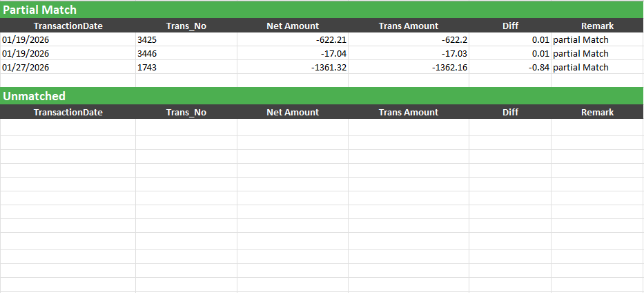Click the Net Amount cell -622.21
This screenshot has width=644, height=293.
(x=293, y=40)
